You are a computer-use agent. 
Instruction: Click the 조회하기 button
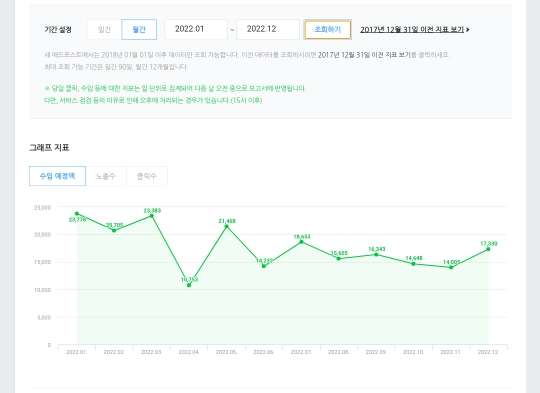[328, 30]
